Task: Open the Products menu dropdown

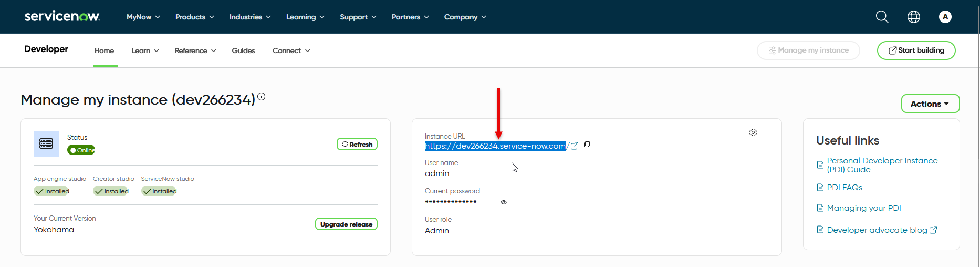Action: coord(194,17)
